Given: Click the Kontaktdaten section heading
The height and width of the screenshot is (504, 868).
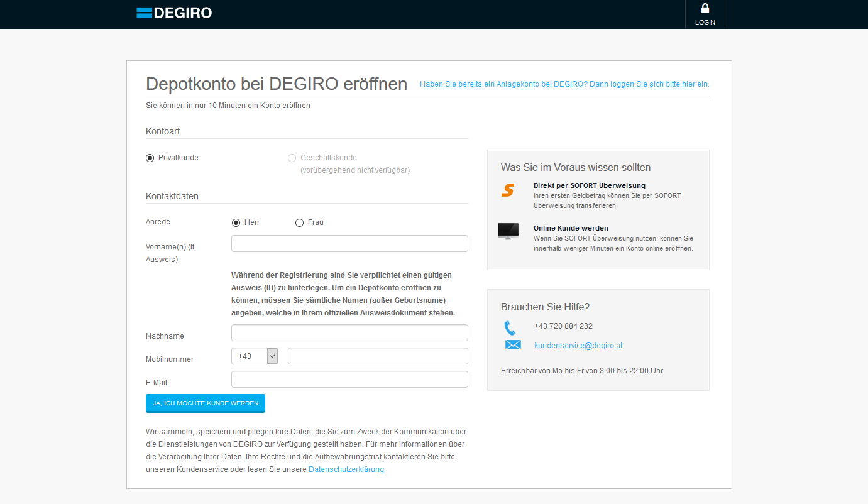Looking at the screenshot, I should pyautogui.click(x=172, y=196).
